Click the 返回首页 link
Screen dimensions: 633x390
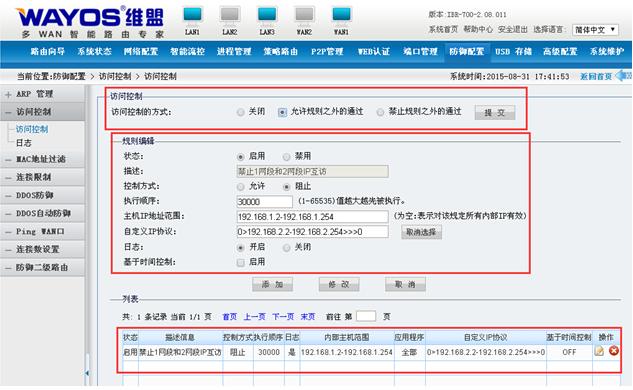click(596, 76)
